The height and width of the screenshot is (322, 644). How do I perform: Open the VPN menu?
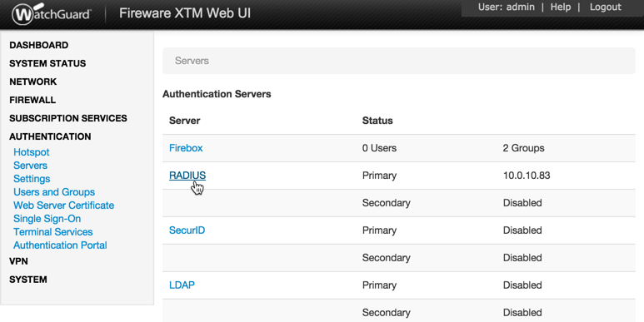pyautogui.click(x=18, y=261)
